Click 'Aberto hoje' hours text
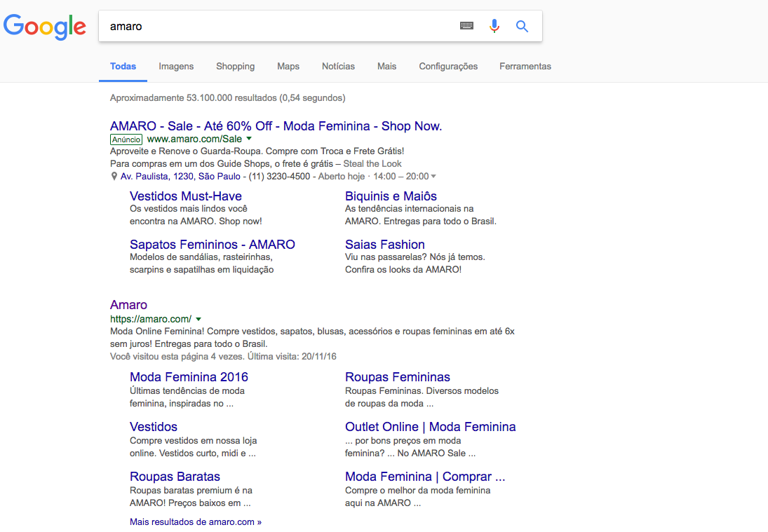 pos(342,176)
